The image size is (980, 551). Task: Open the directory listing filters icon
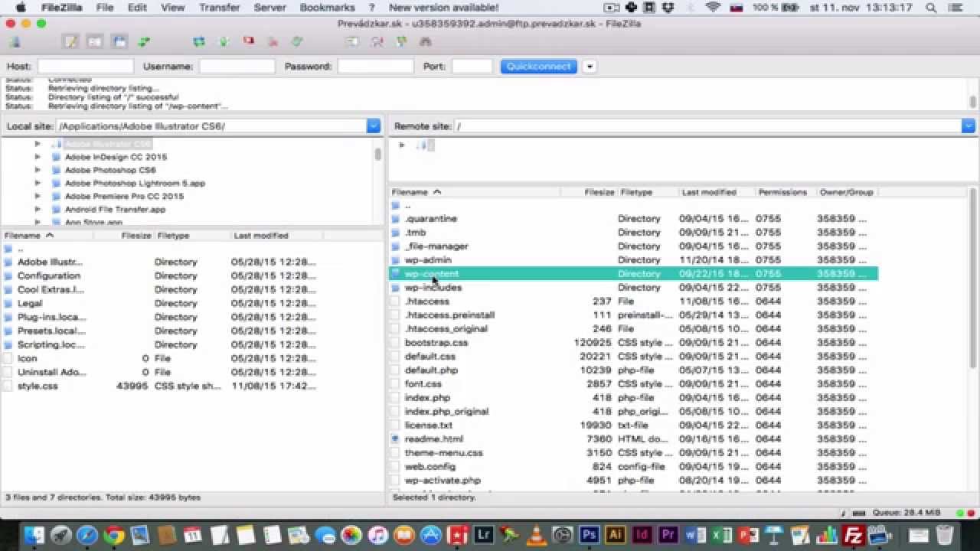(x=352, y=42)
